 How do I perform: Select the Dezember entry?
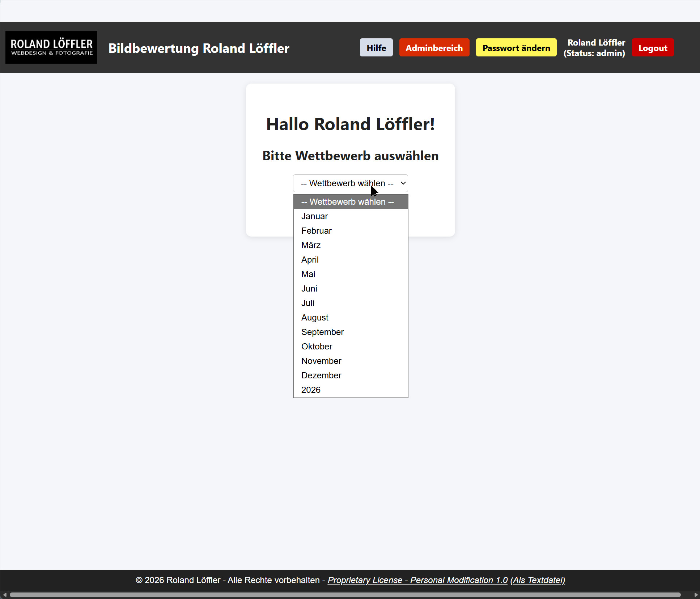321,375
